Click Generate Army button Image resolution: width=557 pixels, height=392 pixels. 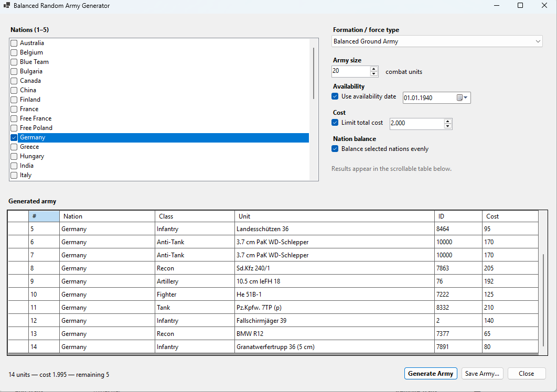[431, 374]
